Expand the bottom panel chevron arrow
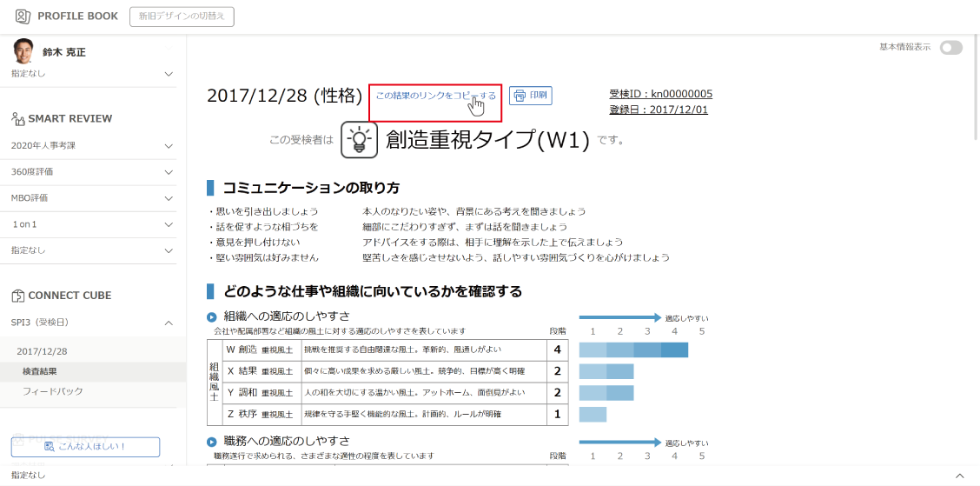Image resolution: width=980 pixels, height=486 pixels. coord(959,476)
